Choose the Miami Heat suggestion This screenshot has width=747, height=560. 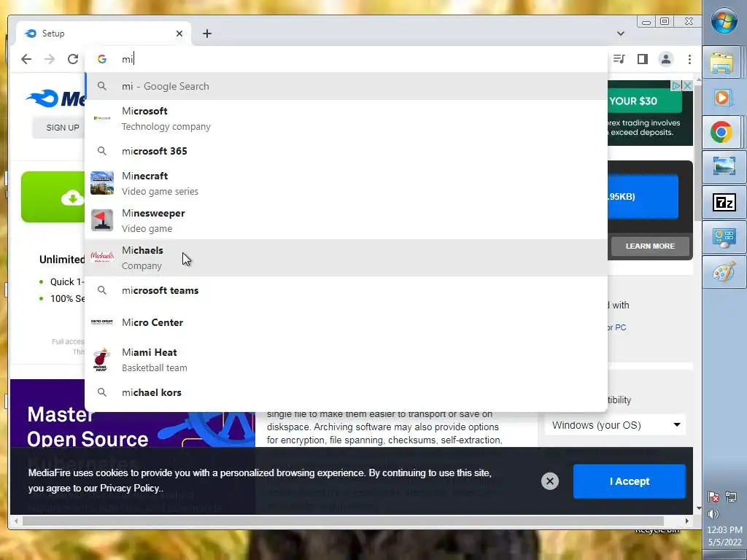click(x=347, y=359)
